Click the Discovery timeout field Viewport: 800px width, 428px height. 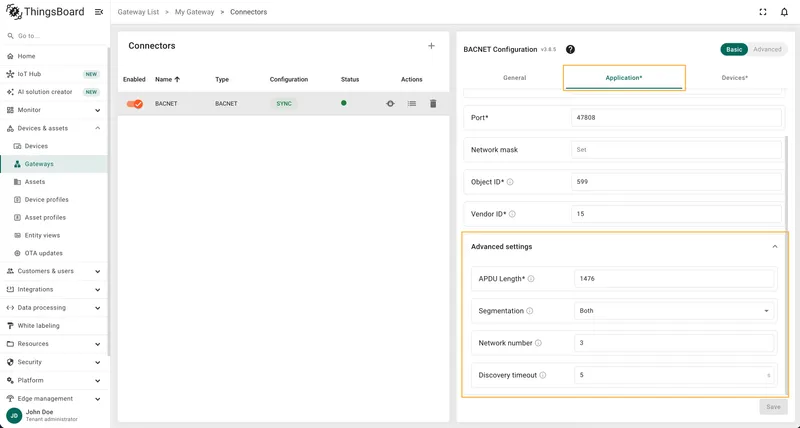tap(673, 375)
